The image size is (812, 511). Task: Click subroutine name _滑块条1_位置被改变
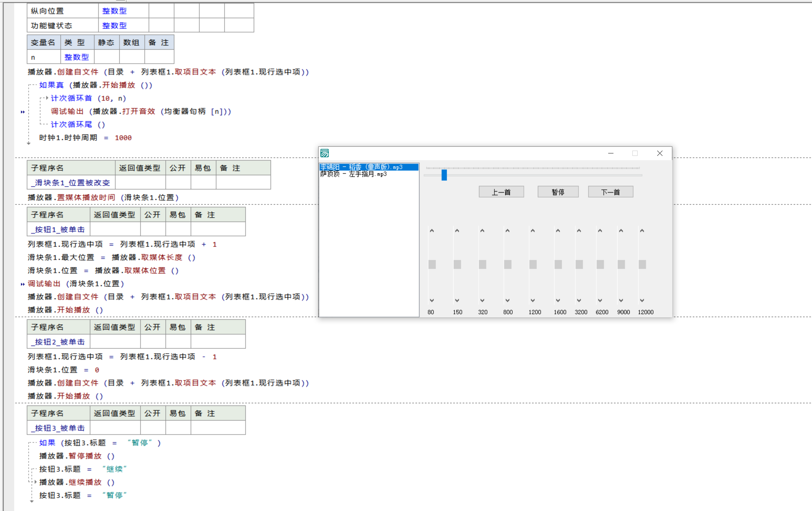70,182
